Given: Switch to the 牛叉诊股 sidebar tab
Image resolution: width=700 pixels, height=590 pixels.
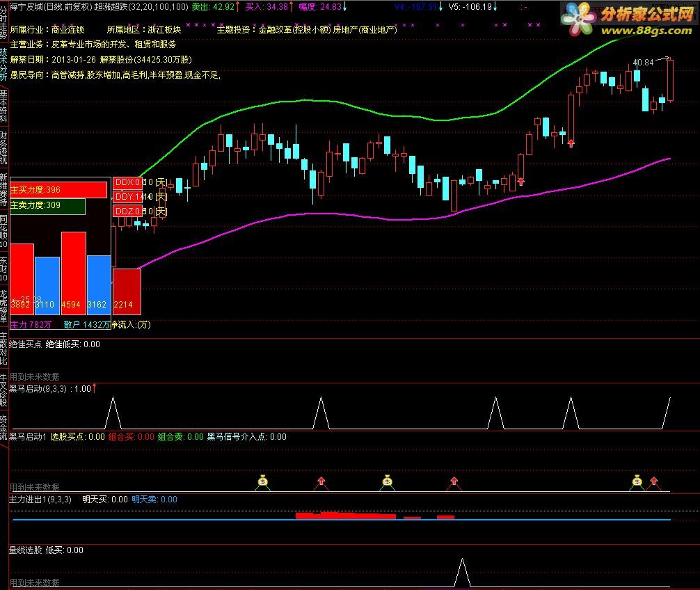Looking at the screenshot, I should (3, 390).
